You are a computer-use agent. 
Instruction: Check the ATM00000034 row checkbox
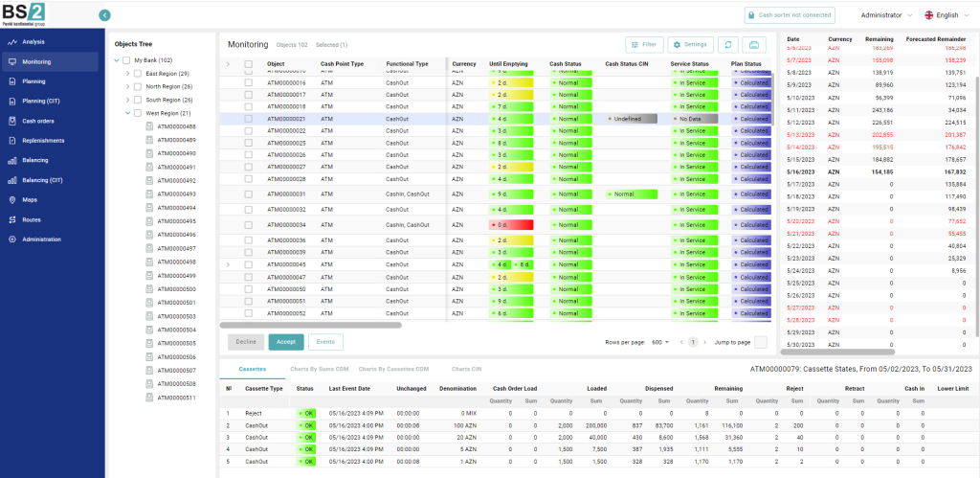click(x=249, y=224)
